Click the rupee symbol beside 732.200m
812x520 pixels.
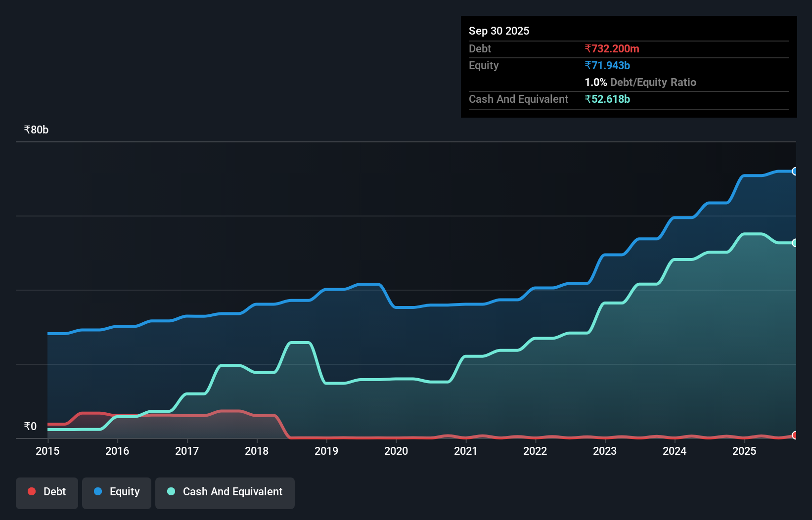587,49
